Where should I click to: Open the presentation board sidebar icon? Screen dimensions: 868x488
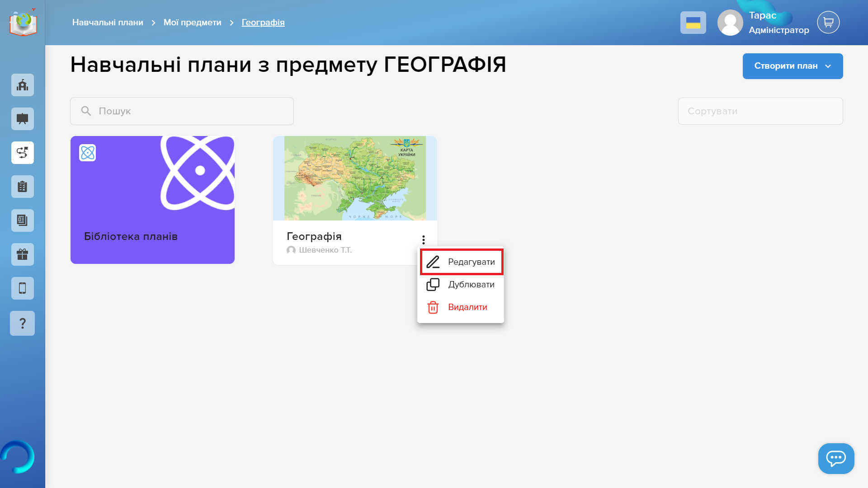23,119
